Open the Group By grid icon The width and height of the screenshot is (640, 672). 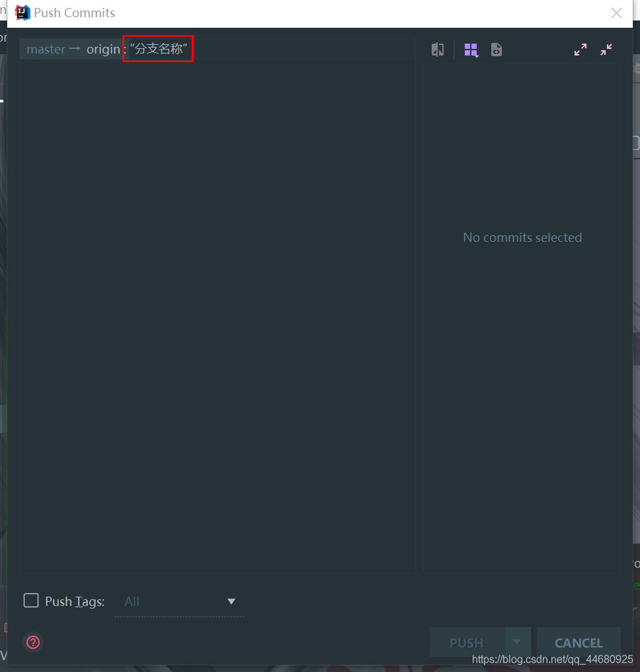click(471, 50)
